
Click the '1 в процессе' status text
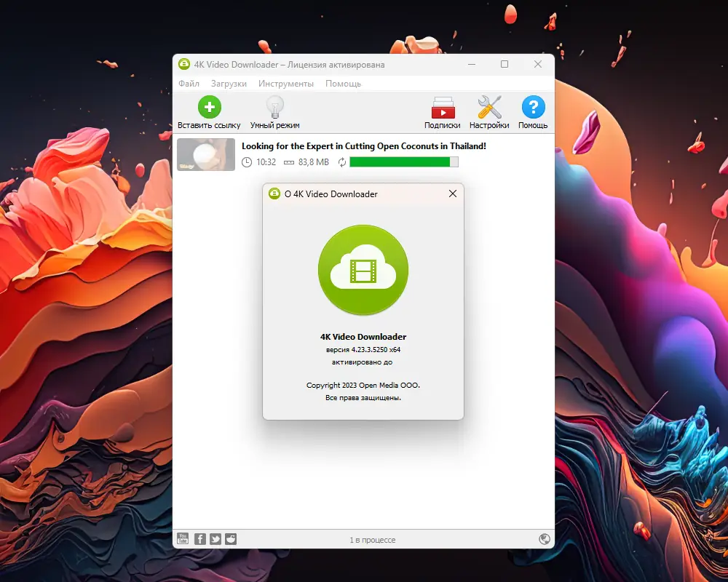point(372,540)
